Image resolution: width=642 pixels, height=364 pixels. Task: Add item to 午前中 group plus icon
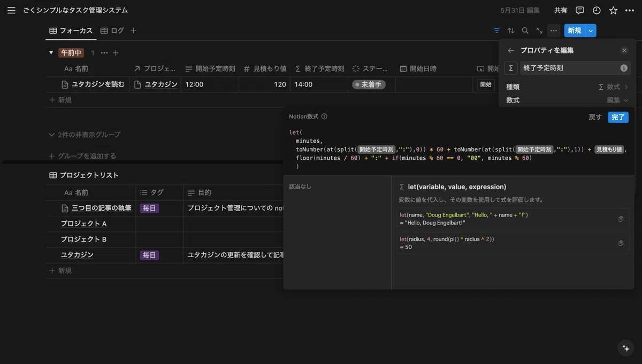[116, 53]
